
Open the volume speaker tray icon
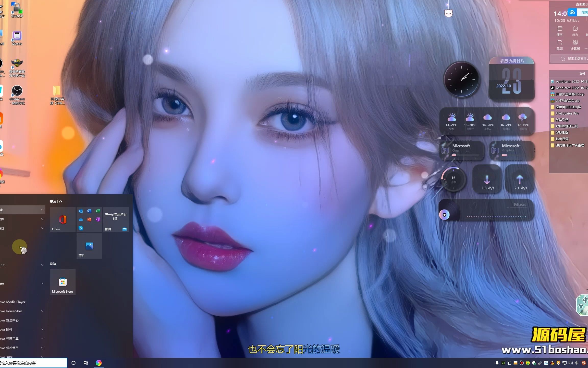[570, 363]
